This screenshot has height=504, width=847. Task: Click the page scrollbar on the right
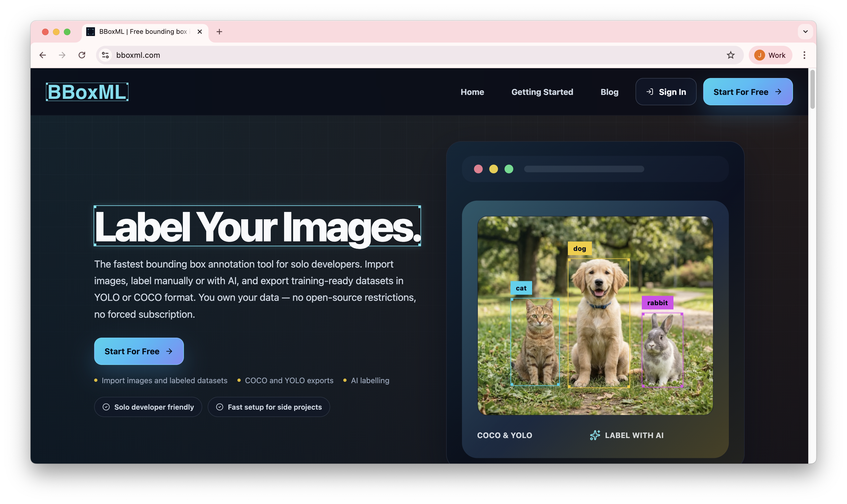[x=812, y=88]
